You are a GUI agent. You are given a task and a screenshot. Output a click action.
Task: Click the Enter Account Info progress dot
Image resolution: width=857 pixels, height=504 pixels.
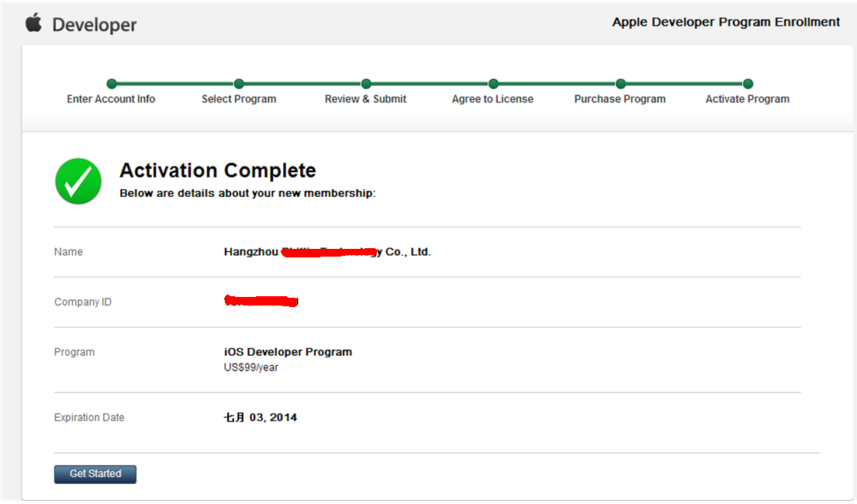[x=112, y=84]
